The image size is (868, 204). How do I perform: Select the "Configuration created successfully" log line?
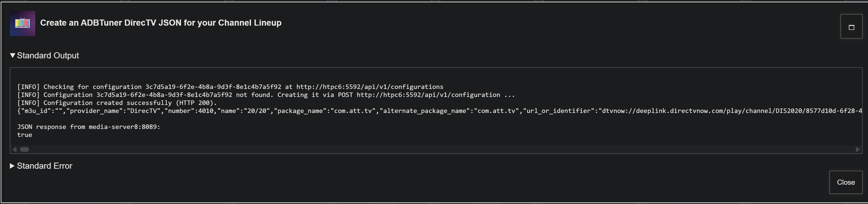[x=117, y=103]
